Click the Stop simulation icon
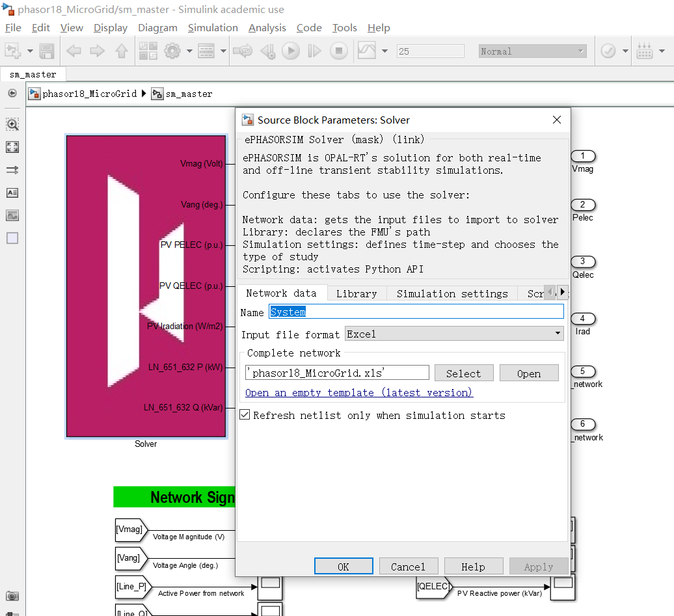 pos(338,51)
